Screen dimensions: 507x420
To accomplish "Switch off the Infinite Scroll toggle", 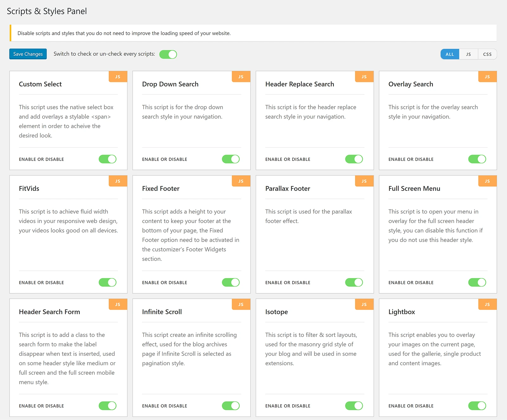I will (231, 405).
